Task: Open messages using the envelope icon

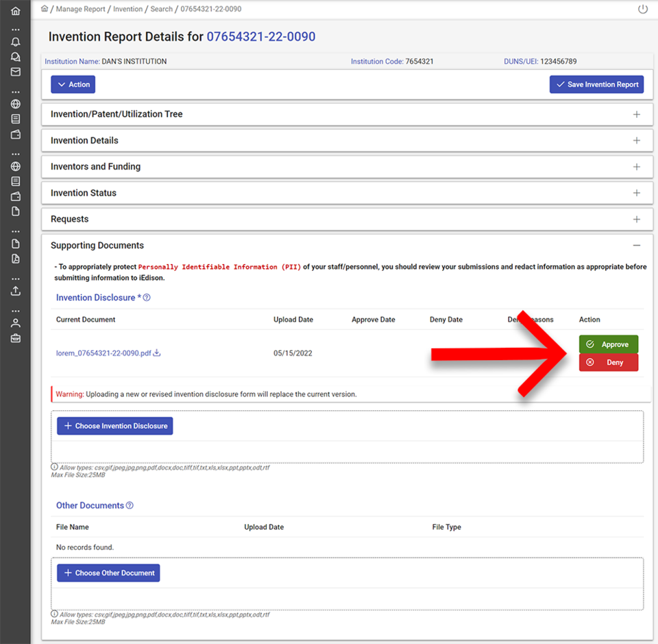Action: tap(15, 71)
